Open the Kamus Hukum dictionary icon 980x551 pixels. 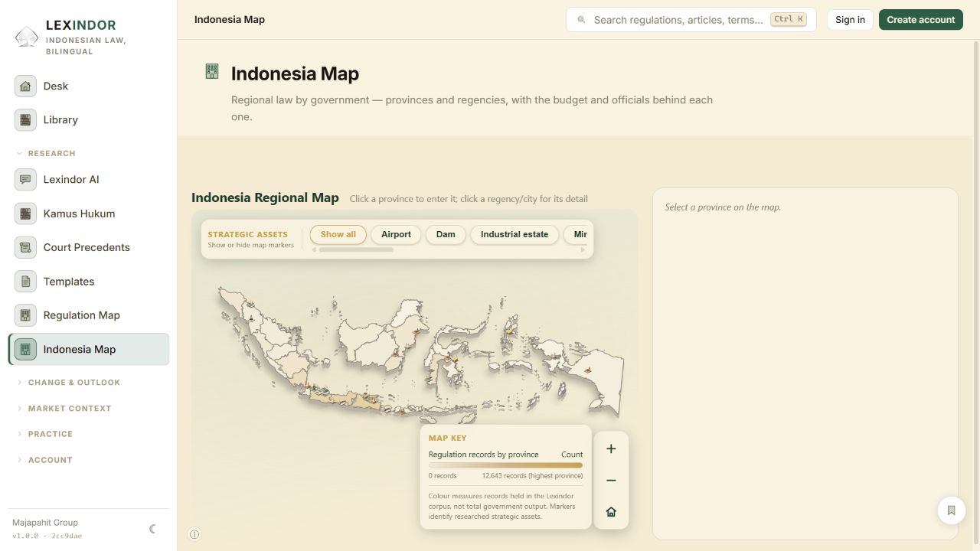[25, 214]
